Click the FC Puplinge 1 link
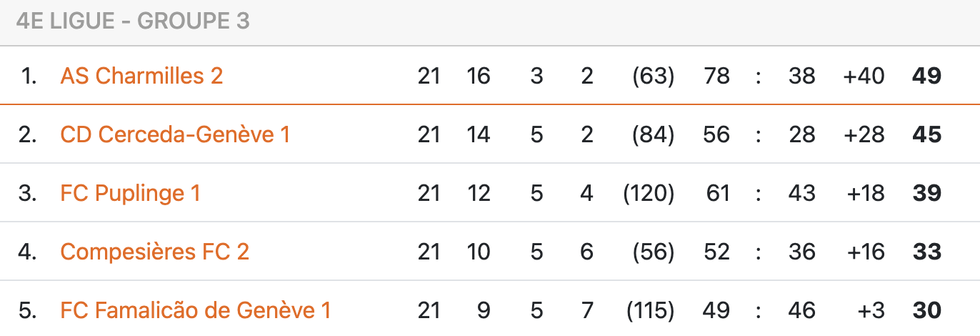 (130, 193)
